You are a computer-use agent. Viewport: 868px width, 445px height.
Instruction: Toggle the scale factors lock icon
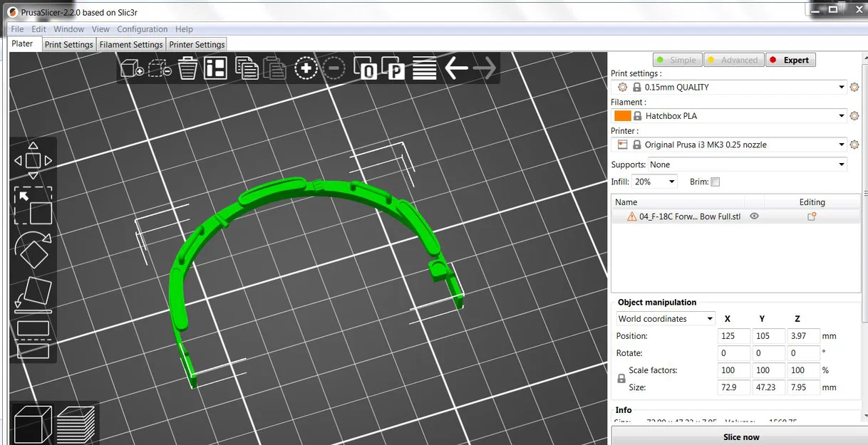coord(621,379)
